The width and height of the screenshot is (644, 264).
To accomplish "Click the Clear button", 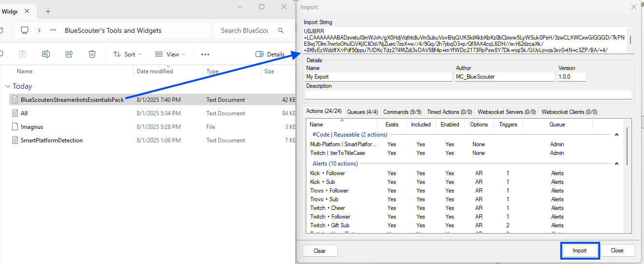I will point(320,251).
